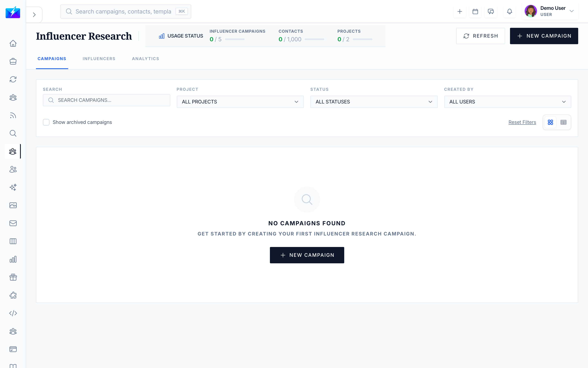Open the magnifier search icon in sidebar
The width and height of the screenshot is (588, 368).
pos(13,133)
